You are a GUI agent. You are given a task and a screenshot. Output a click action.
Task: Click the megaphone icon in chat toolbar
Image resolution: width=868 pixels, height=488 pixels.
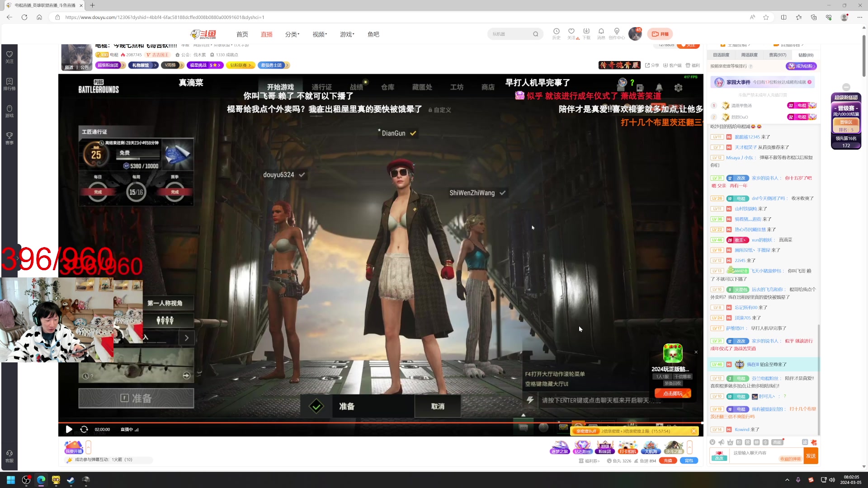(x=721, y=442)
